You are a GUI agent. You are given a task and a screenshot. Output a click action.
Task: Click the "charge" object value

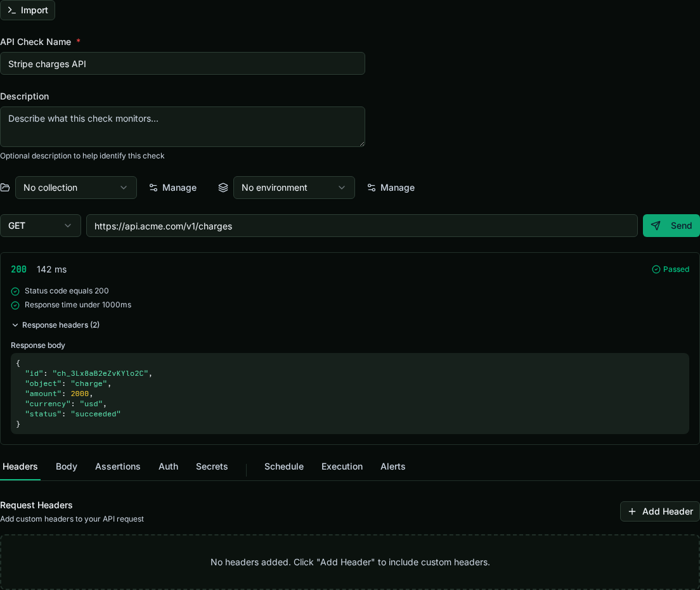89,383
